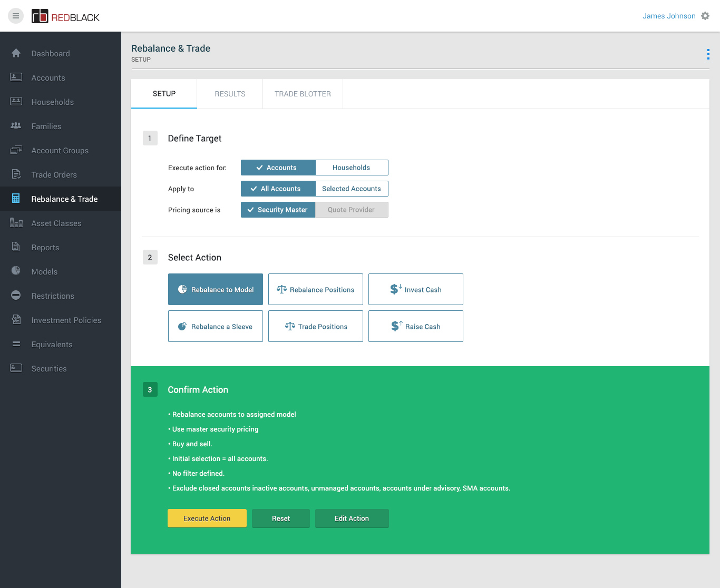Open James Johnson user menu
This screenshot has width=720, height=588.
(668, 16)
